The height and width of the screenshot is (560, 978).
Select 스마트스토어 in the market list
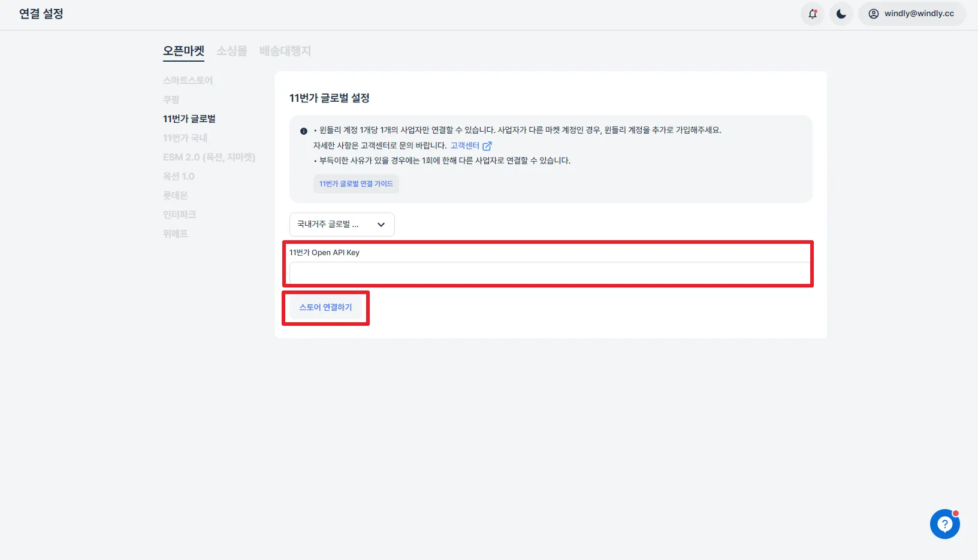click(x=188, y=80)
